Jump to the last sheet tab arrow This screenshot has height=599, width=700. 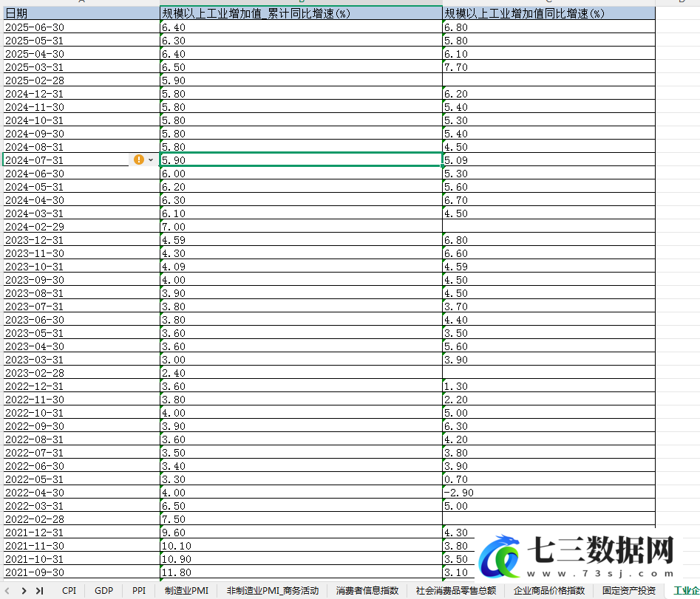(40, 591)
